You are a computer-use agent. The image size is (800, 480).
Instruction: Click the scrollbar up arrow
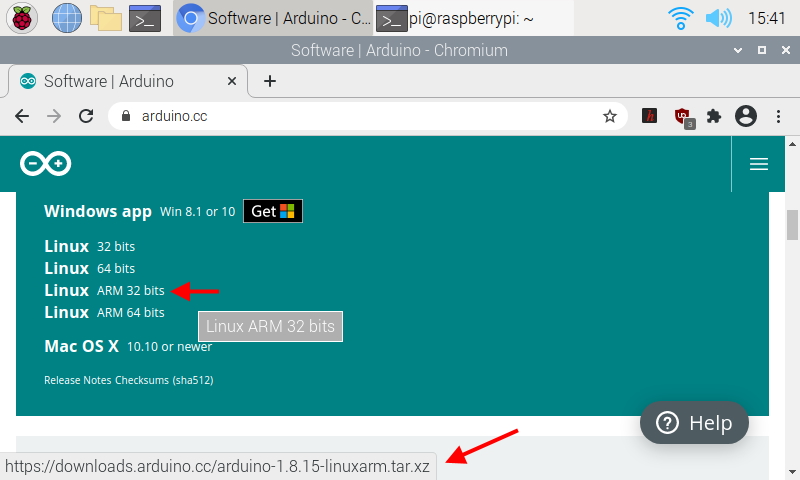(x=792, y=144)
